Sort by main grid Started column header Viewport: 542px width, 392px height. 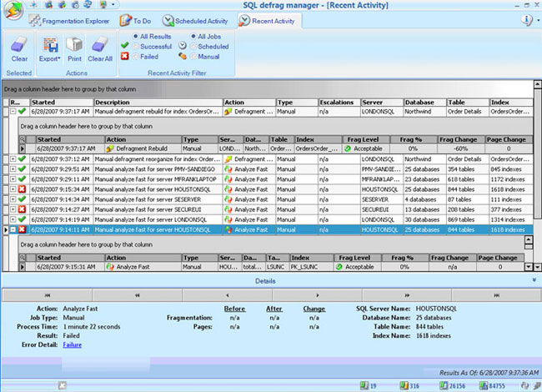(x=62, y=103)
